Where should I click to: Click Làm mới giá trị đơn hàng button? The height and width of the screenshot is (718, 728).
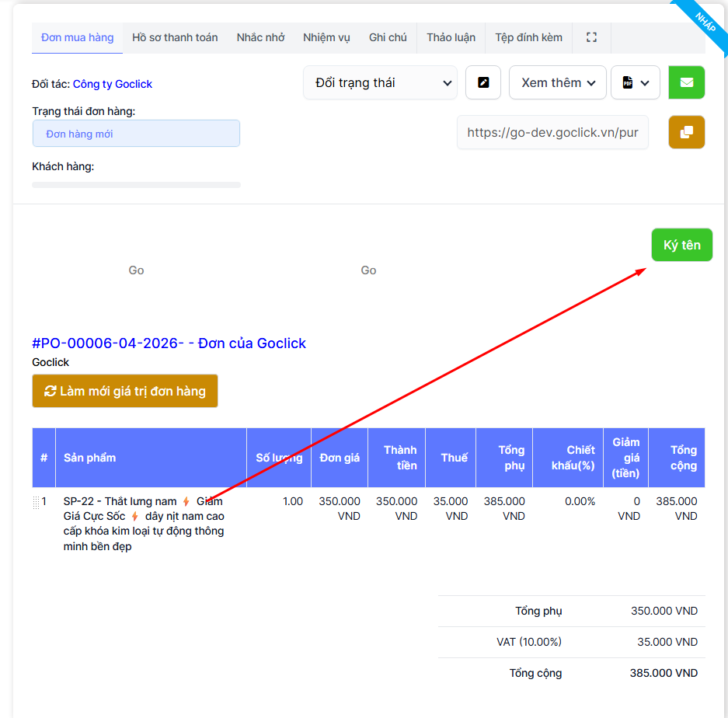point(125,391)
